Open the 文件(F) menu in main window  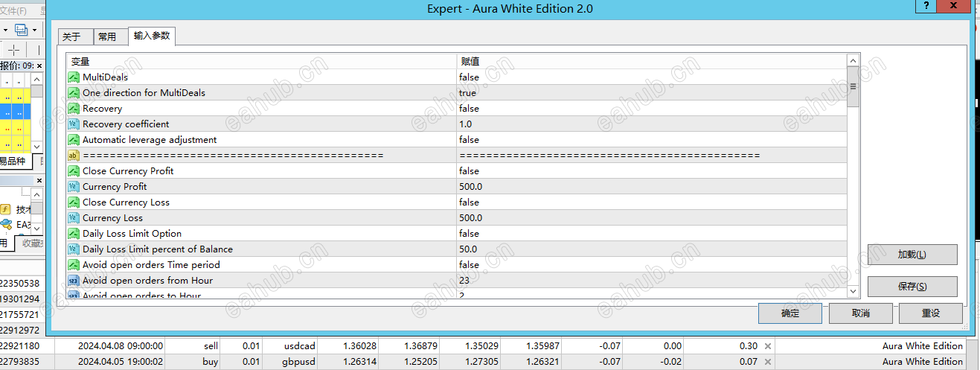13,11
